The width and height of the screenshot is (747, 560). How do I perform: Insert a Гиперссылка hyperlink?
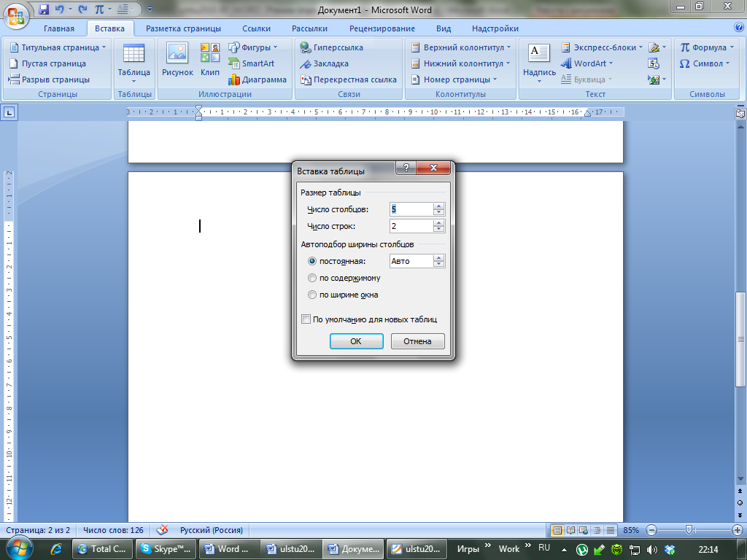pyautogui.click(x=332, y=47)
